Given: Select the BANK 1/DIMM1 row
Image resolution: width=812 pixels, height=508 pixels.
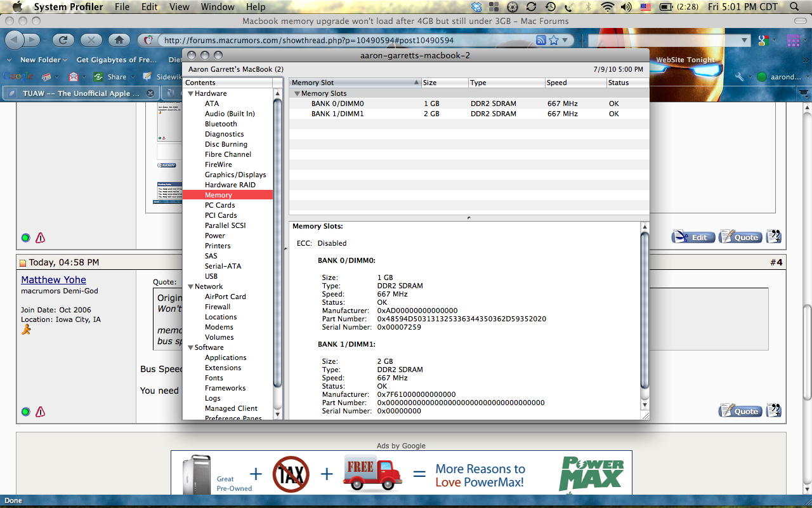Looking at the screenshot, I should (469, 114).
